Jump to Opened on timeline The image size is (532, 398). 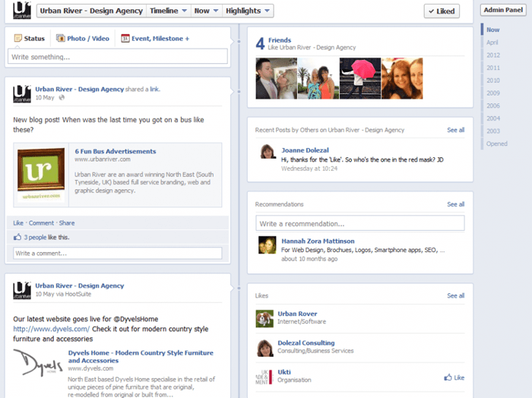click(497, 144)
